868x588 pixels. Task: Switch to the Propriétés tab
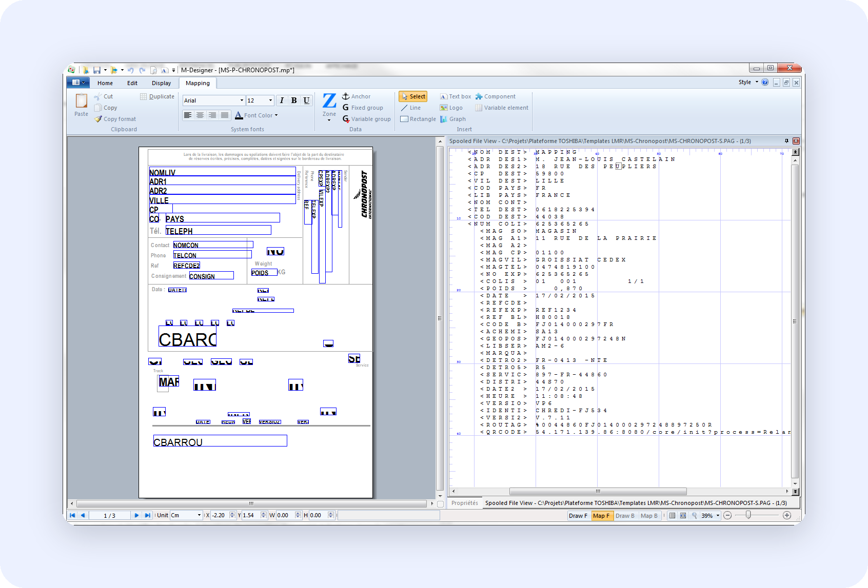click(x=465, y=503)
